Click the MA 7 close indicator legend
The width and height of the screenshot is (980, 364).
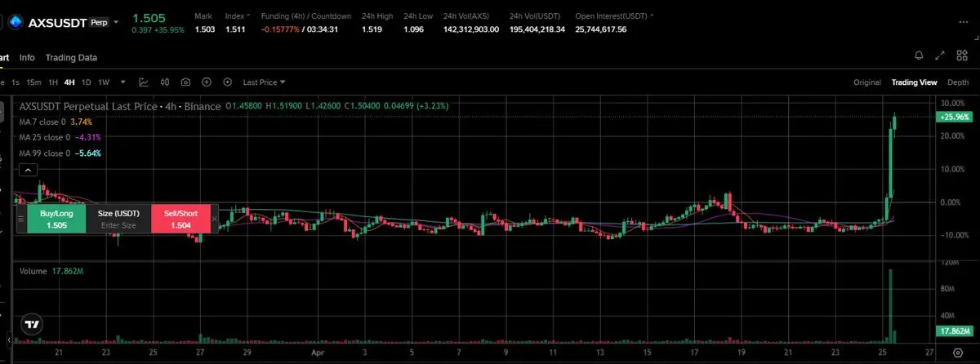tap(55, 121)
